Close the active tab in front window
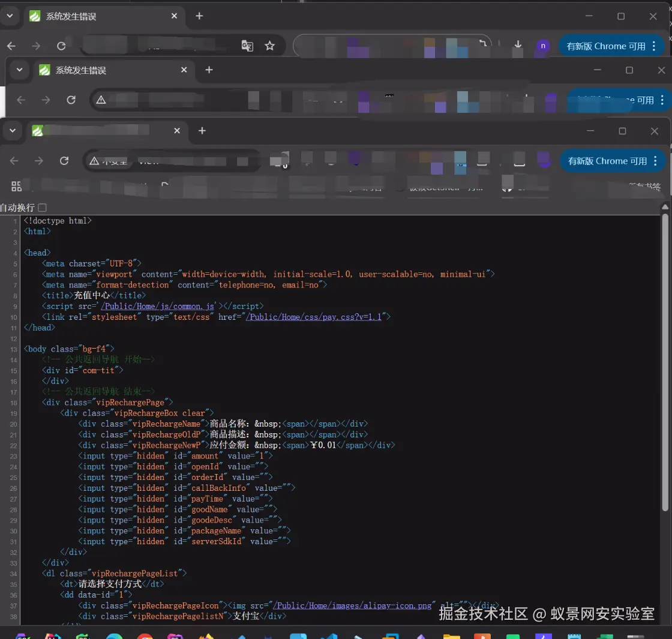Viewport: 672px width, 639px height. (x=177, y=131)
